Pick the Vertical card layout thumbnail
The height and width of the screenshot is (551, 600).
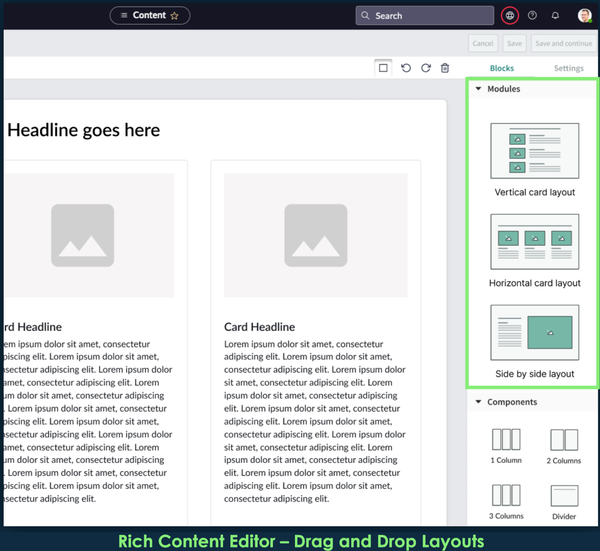point(535,151)
